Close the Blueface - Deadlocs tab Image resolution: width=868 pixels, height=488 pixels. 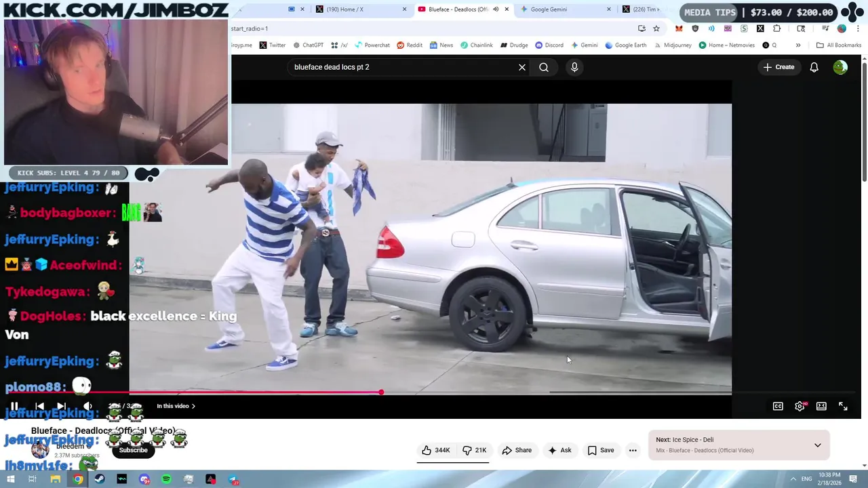(507, 9)
